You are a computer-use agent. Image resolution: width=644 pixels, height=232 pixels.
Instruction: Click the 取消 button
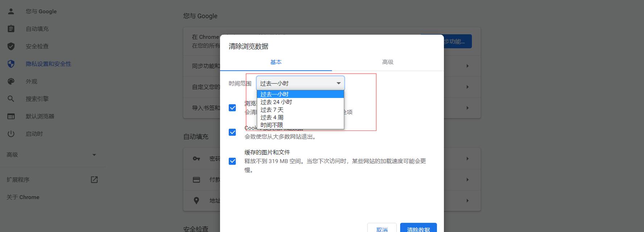point(382,228)
